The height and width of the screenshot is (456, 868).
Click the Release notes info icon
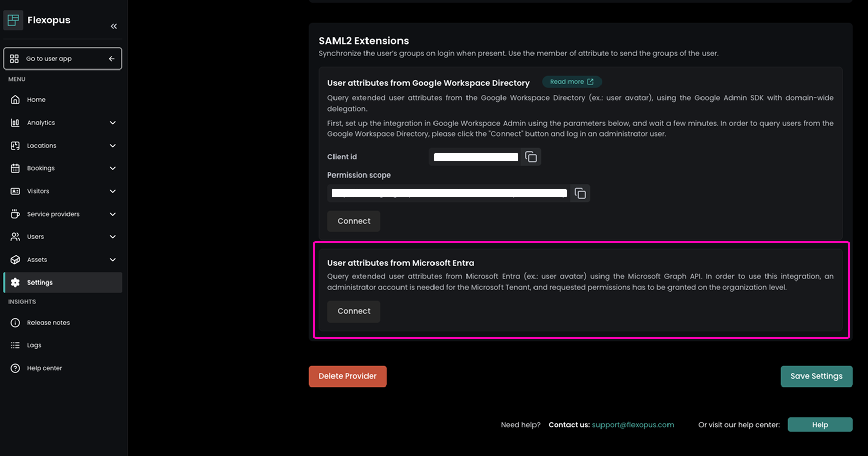[15, 323]
